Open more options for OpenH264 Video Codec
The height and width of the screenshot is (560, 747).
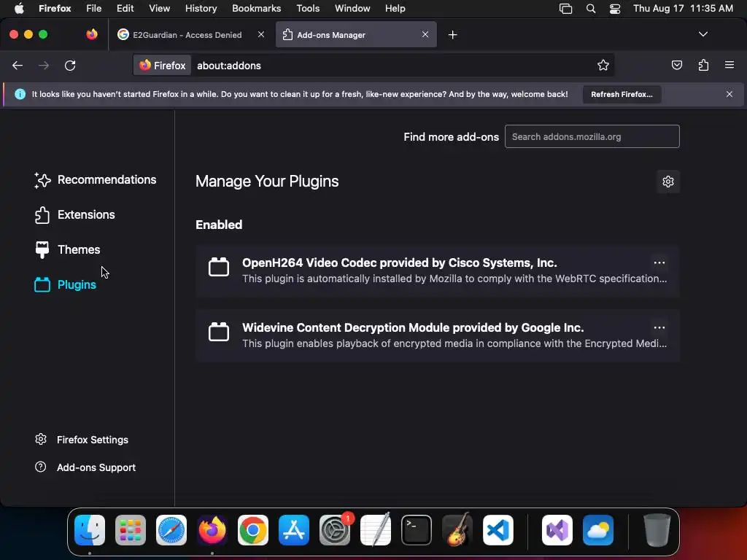pos(659,262)
